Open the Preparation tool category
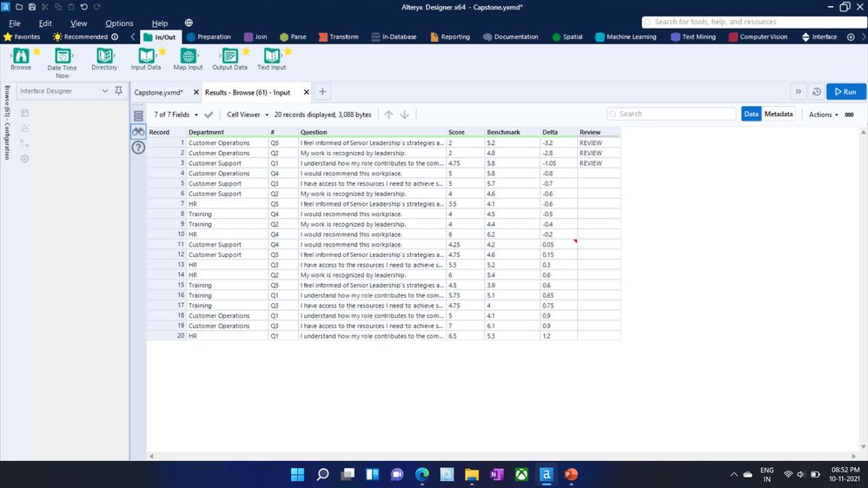 pyautogui.click(x=209, y=37)
